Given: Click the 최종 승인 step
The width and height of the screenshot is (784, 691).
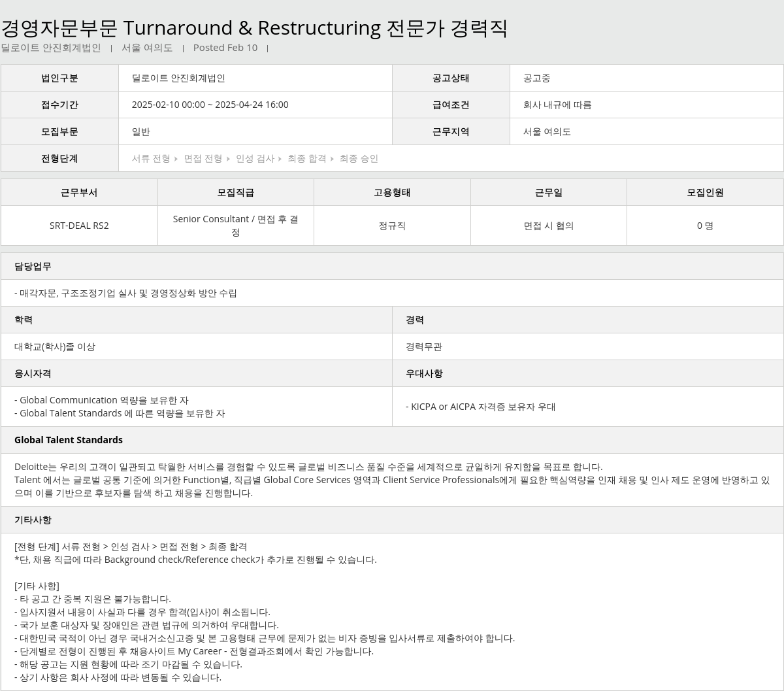Looking at the screenshot, I should (x=359, y=158).
